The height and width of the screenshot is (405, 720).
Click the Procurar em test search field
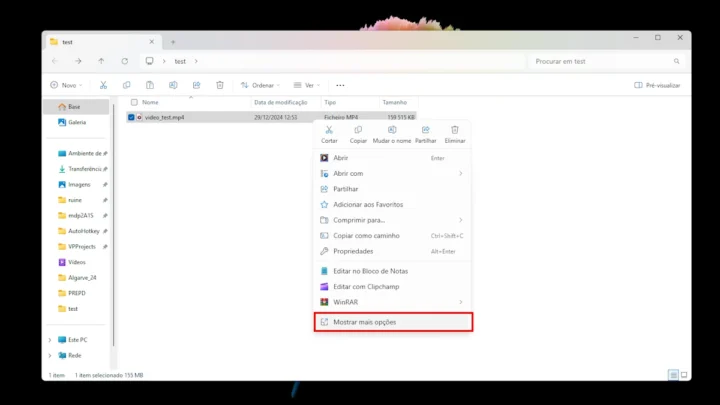607,62
